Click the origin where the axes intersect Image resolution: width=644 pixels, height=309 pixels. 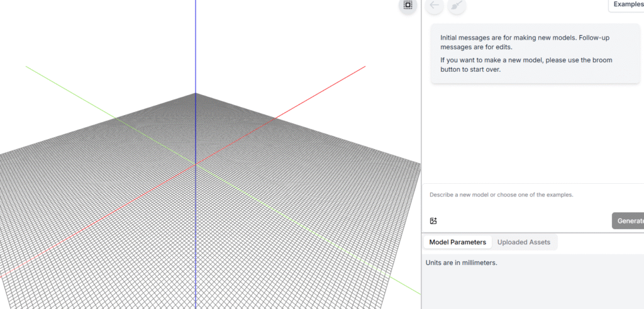[196, 164]
